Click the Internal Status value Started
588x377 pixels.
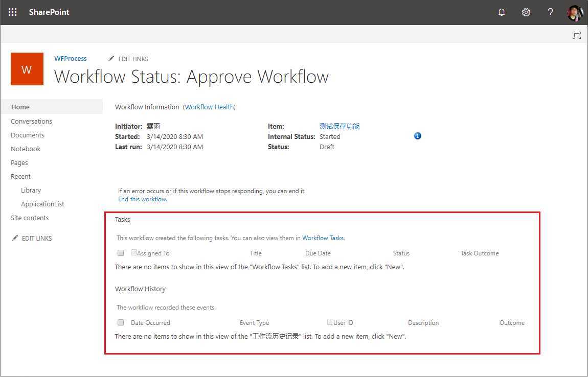330,137
